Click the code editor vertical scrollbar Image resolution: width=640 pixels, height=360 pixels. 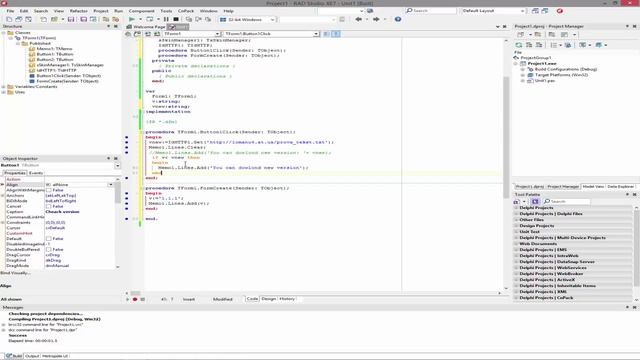coord(506,163)
